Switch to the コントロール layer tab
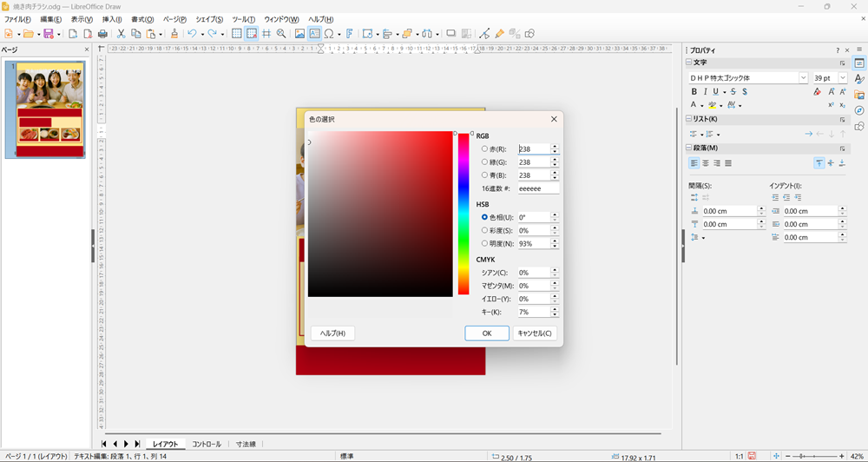The height and width of the screenshot is (462, 868). pos(207,444)
